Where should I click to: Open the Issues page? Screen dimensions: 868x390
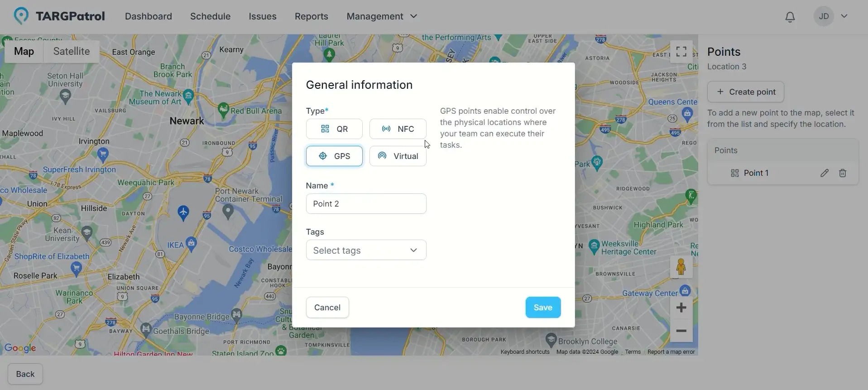click(x=263, y=16)
